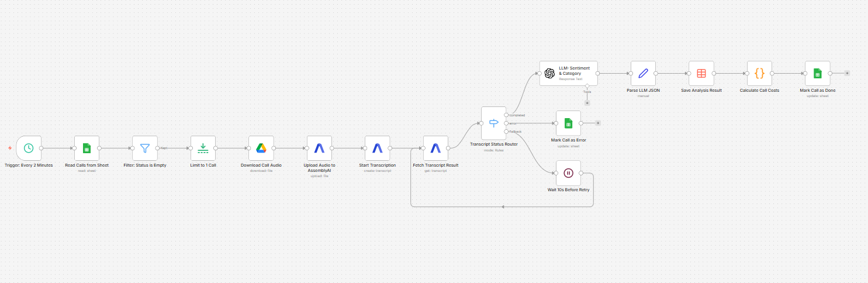Click the Save Analysis Result label

[701, 91]
